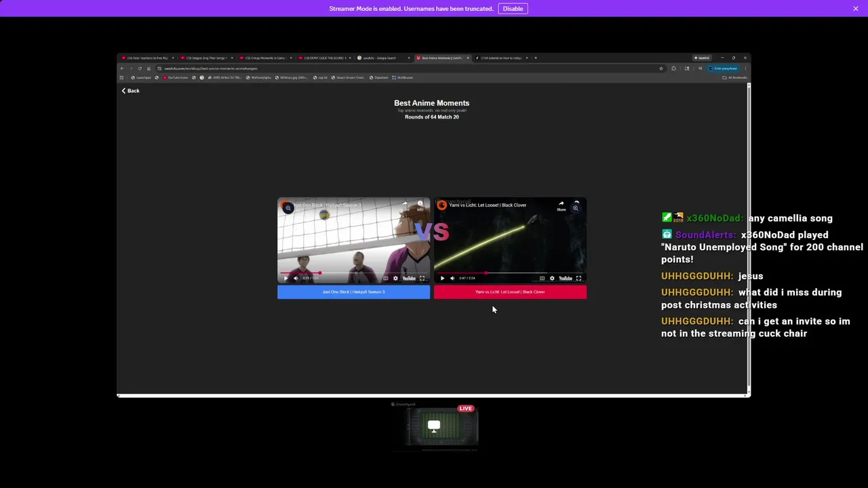Vote for Just One Block Haikyu blue button

(x=353, y=292)
